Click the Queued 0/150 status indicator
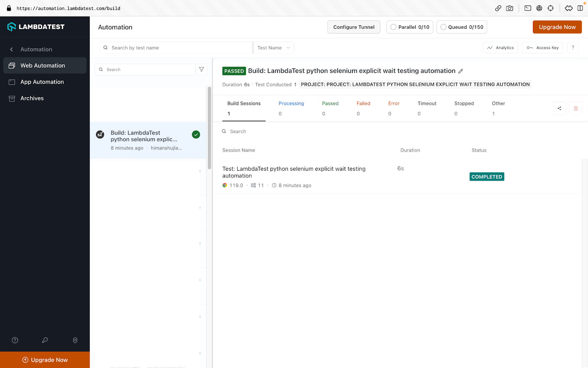This screenshot has width=588, height=368. point(462,27)
